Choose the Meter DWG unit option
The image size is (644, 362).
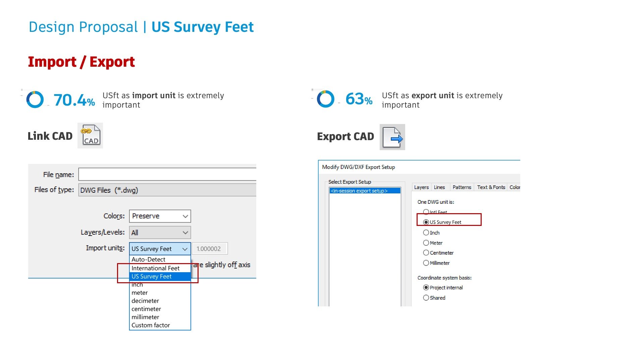point(426,243)
